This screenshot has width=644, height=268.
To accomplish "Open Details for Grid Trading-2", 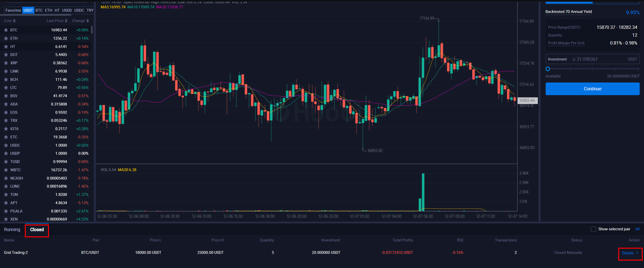I will tap(630, 253).
